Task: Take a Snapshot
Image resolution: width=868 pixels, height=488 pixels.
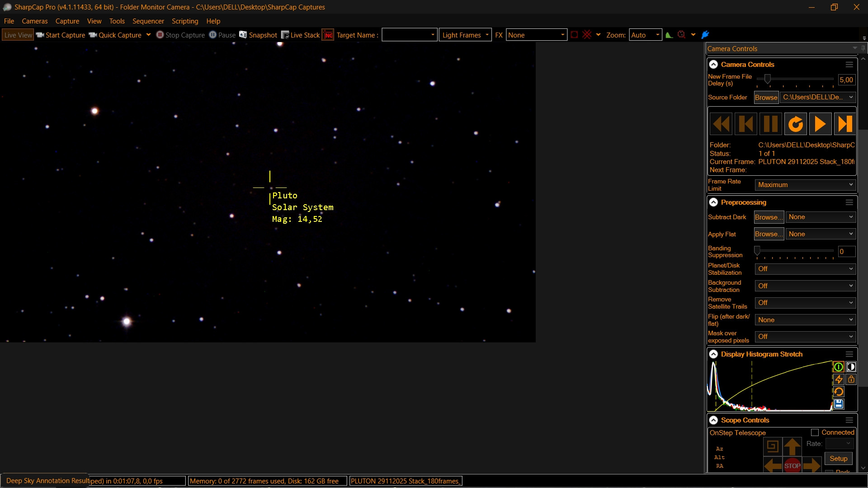Action: (258, 35)
